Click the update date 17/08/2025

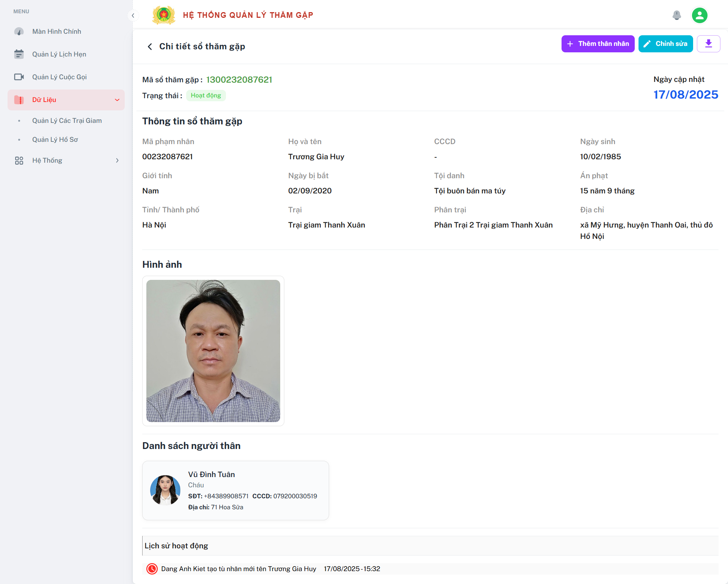pos(686,95)
